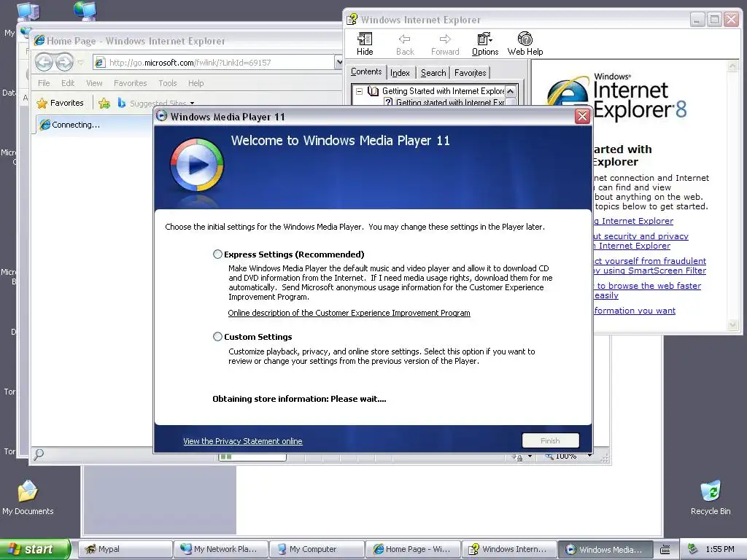
Task: Open SmartScreen Filter help link
Action: click(649, 265)
